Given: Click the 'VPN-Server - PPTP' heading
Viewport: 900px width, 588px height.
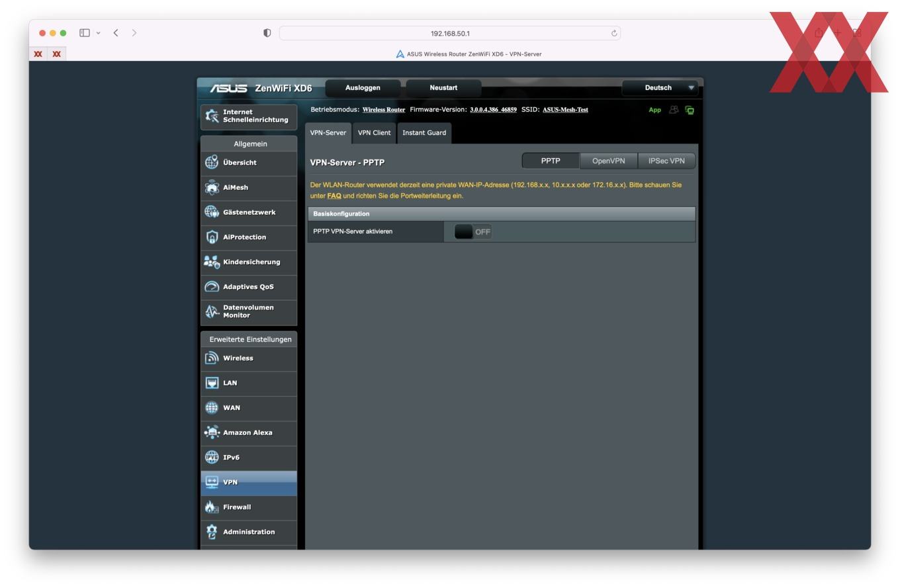Looking at the screenshot, I should pyautogui.click(x=347, y=163).
